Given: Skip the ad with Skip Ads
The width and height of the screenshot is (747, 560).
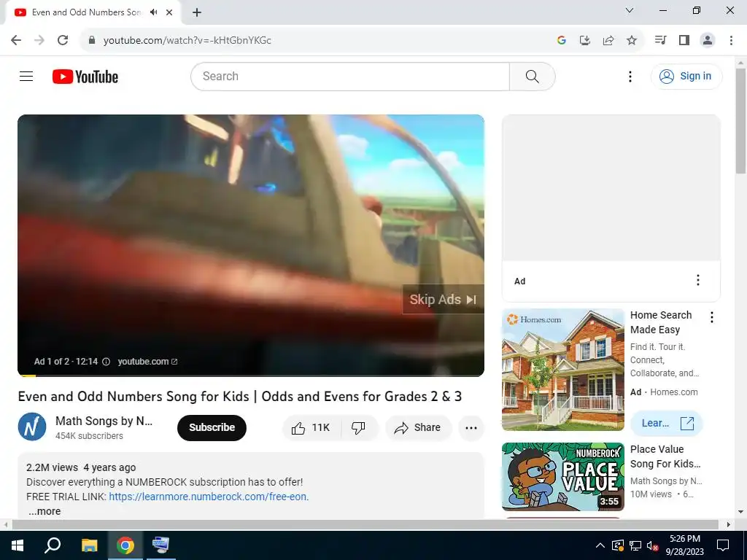Looking at the screenshot, I should [443, 300].
